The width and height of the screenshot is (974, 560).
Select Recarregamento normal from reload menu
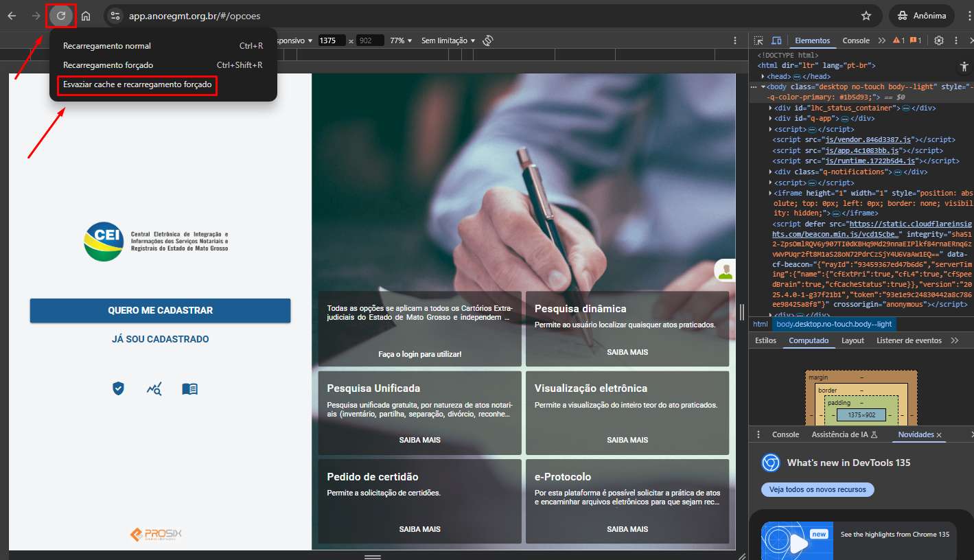[x=163, y=46]
